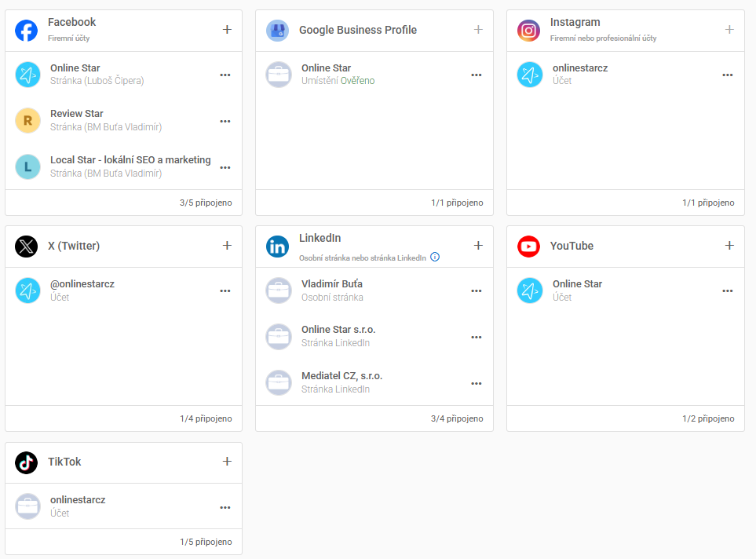The image size is (756, 559).
Task: Open options for Instagram onlinestarcz account
Action: [x=728, y=75]
